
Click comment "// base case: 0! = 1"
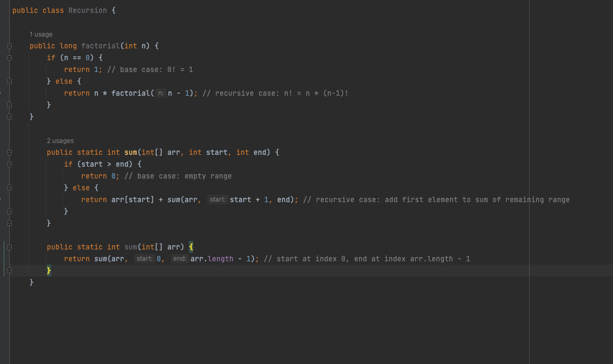click(x=150, y=69)
